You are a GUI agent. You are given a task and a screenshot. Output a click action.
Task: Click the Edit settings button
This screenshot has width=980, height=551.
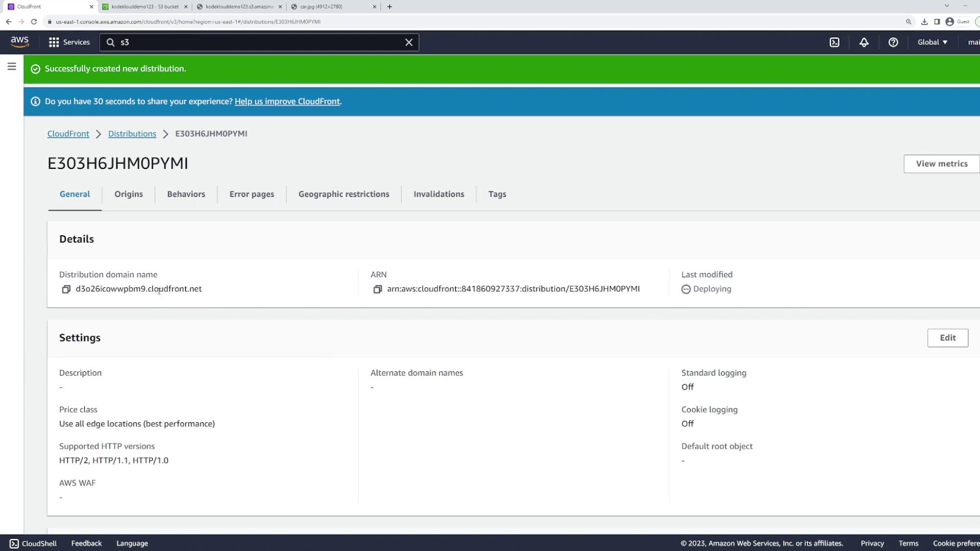coord(947,338)
